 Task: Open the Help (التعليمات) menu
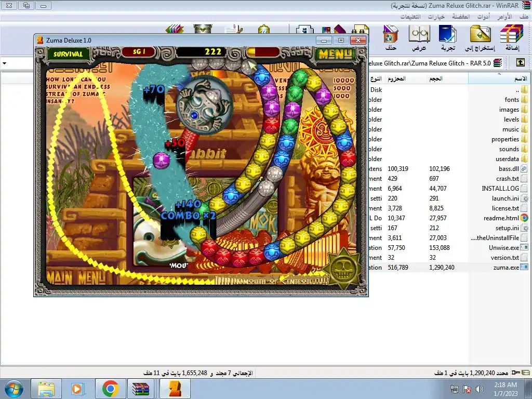point(410,17)
